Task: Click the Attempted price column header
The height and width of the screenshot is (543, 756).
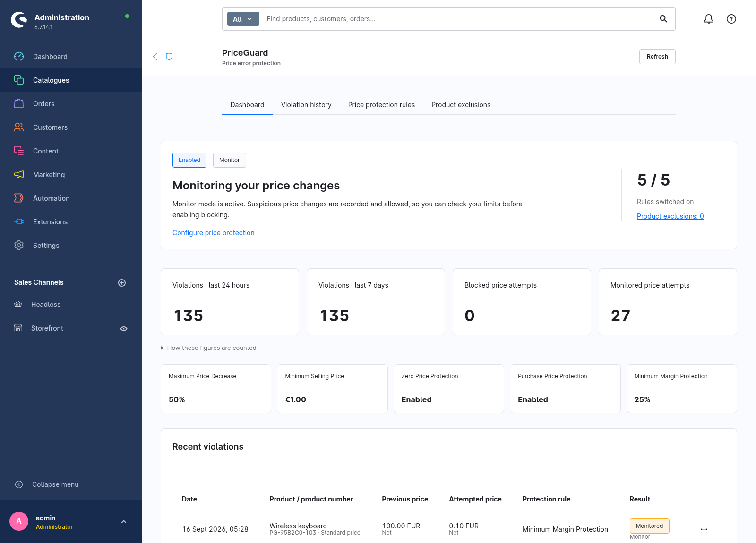Action: click(475, 499)
